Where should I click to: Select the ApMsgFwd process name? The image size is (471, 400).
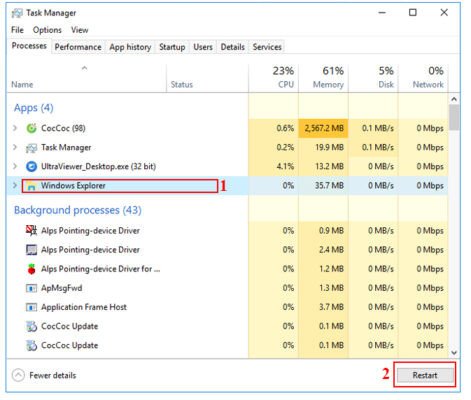coord(61,288)
